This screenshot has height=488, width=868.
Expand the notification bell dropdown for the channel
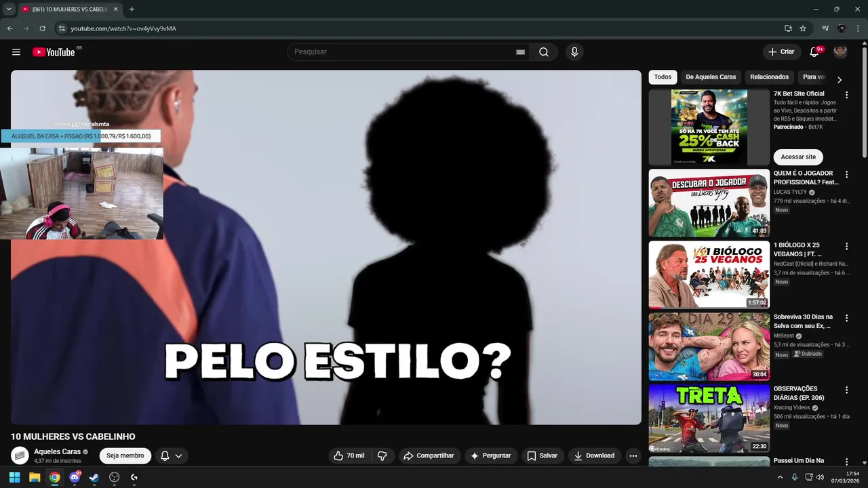point(172,456)
